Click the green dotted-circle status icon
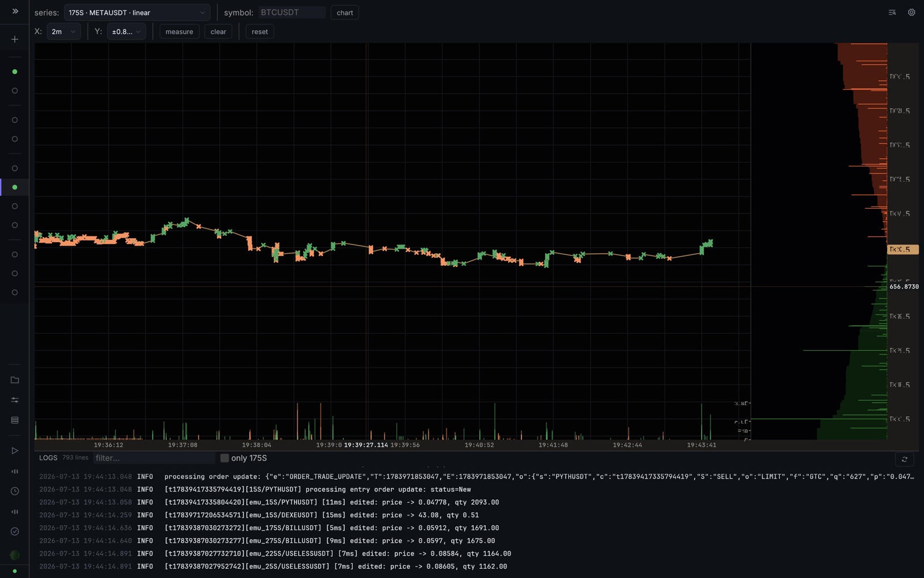Image resolution: width=924 pixels, height=578 pixels. pyautogui.click(x=15, y=555)
